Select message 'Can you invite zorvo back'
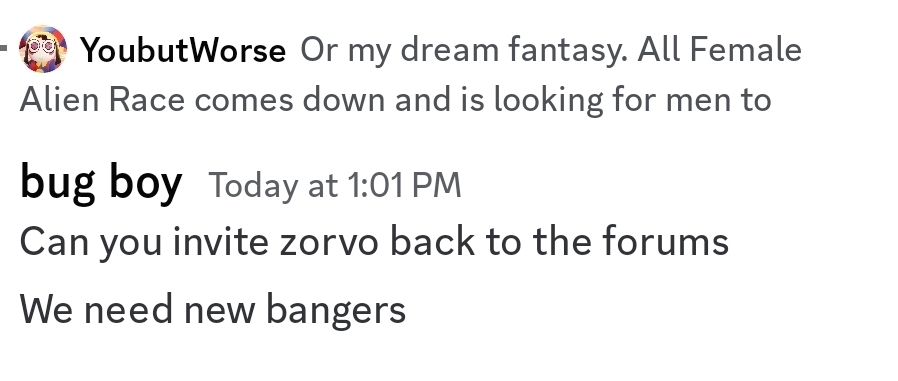 pyautogui.click(x=375, y=242)
